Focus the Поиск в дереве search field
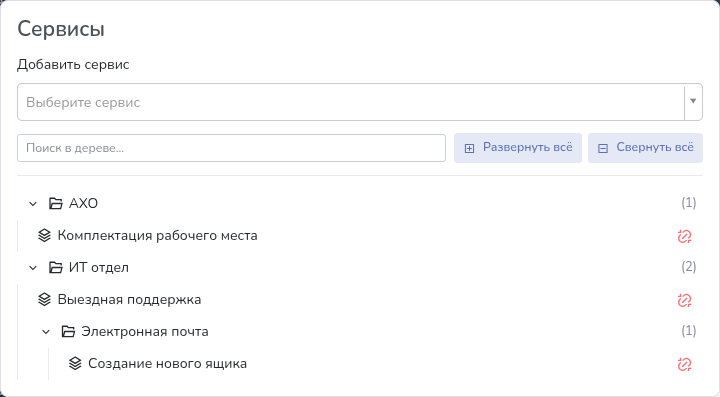The image size is (720, 397). click(231, 148)
